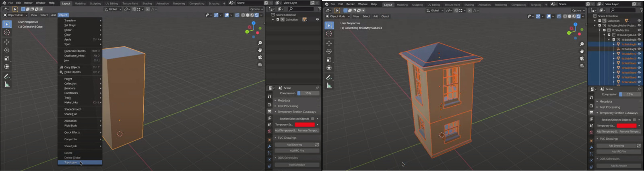Open the Tool properties tab in left properties panel
The image size is (644, 171).
click(269, 96)
